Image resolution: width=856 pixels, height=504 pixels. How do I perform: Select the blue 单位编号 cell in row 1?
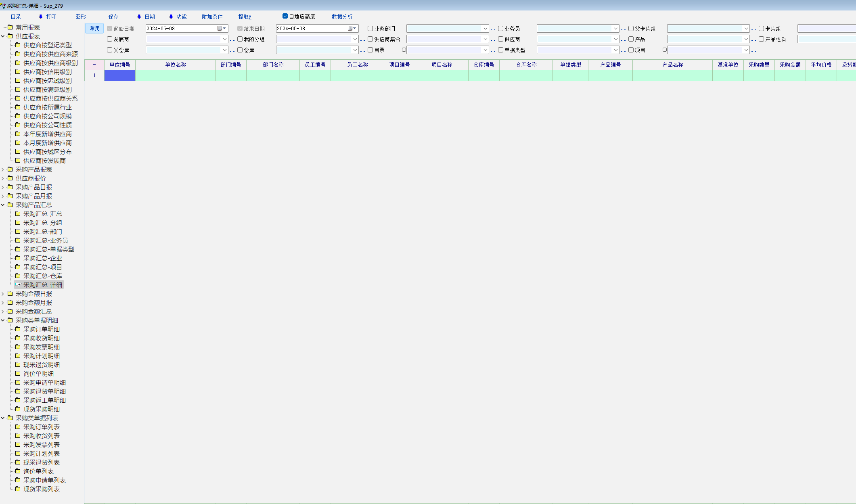tap(120, 75)
